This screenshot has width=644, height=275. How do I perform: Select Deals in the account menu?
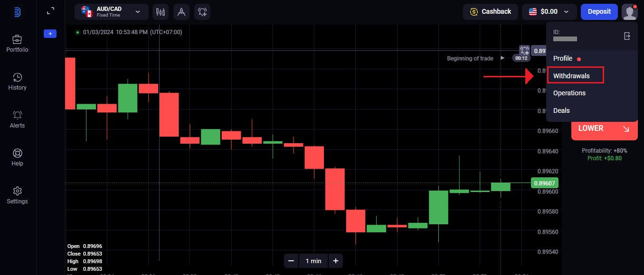click(561, 110)
